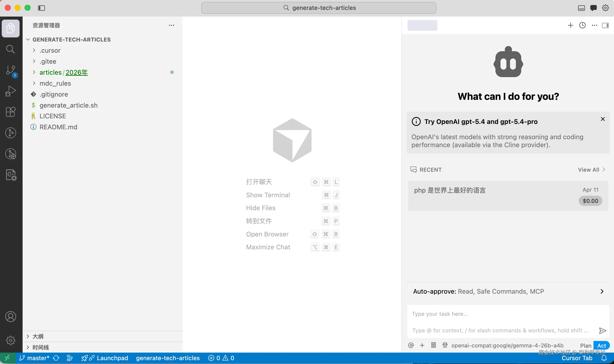The height and width of the screenshot is (364, 614).
Task: Dismiss the OpenAI gpt-5.4 announcement banner
Action: click(x=602, y=119)
